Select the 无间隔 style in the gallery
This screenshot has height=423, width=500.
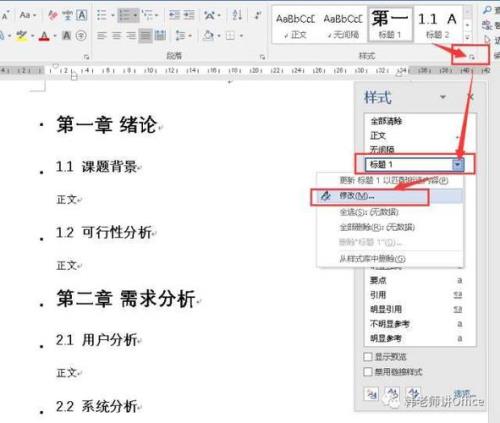pyautogui.click(x=343, y=25)
